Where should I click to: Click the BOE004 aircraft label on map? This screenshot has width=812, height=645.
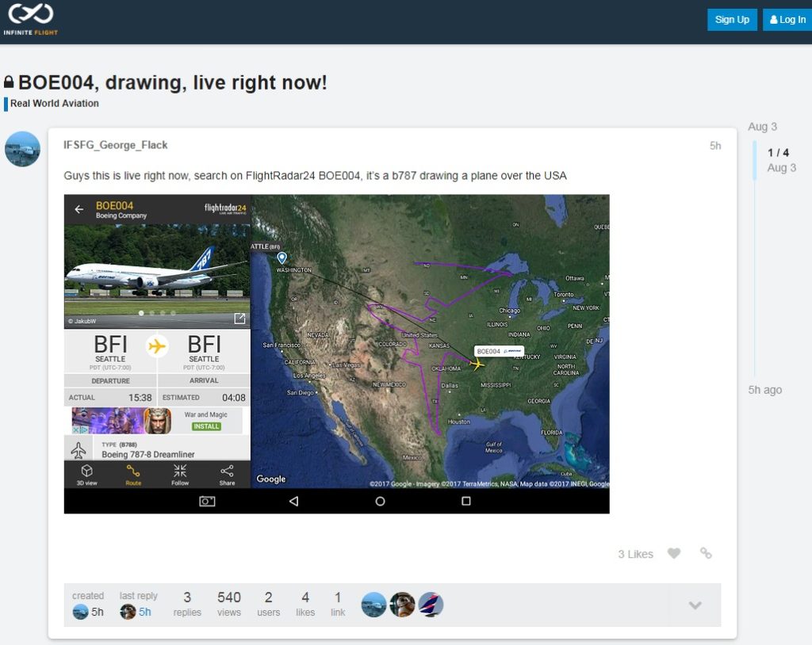499,351
